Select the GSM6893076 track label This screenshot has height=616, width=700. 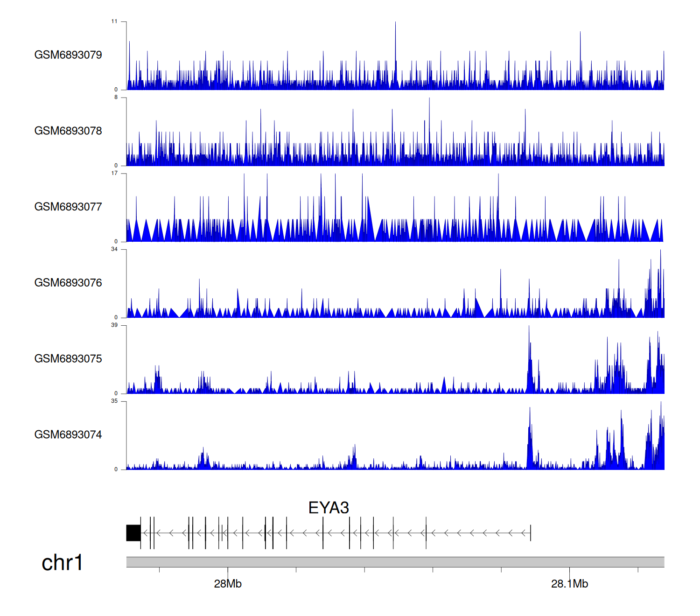[x=68, y=283]
